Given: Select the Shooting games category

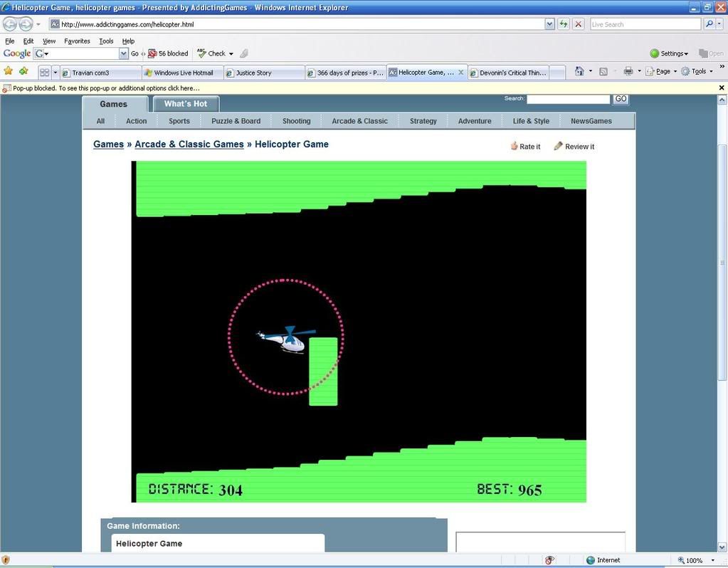Looking at the screenshot, I should click(296, 121).
